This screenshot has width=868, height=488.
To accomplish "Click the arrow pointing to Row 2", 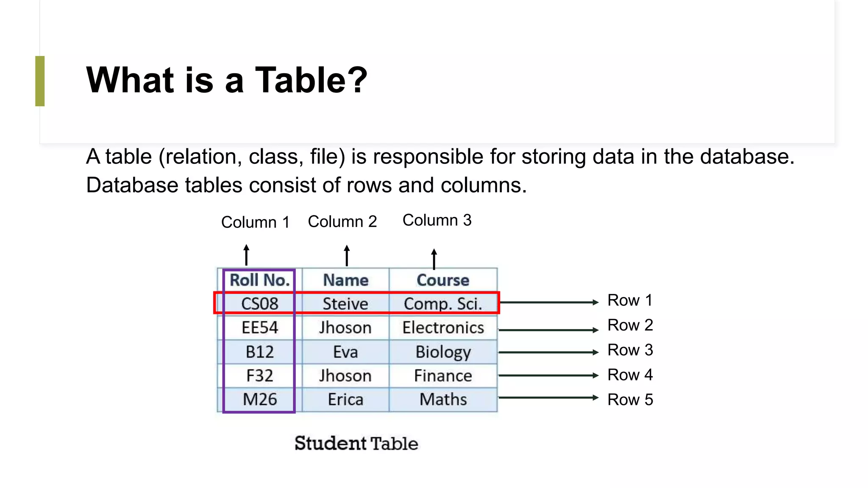I will 549,330.
